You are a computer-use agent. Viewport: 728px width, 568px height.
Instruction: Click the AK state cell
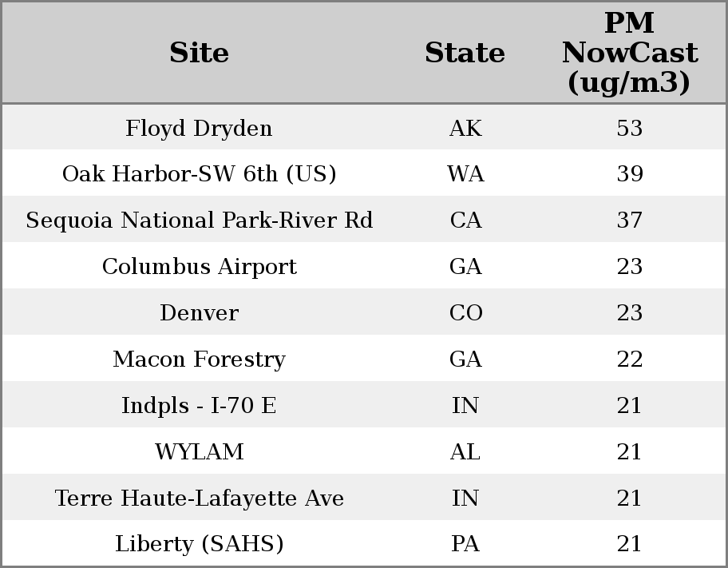(465, 128)
